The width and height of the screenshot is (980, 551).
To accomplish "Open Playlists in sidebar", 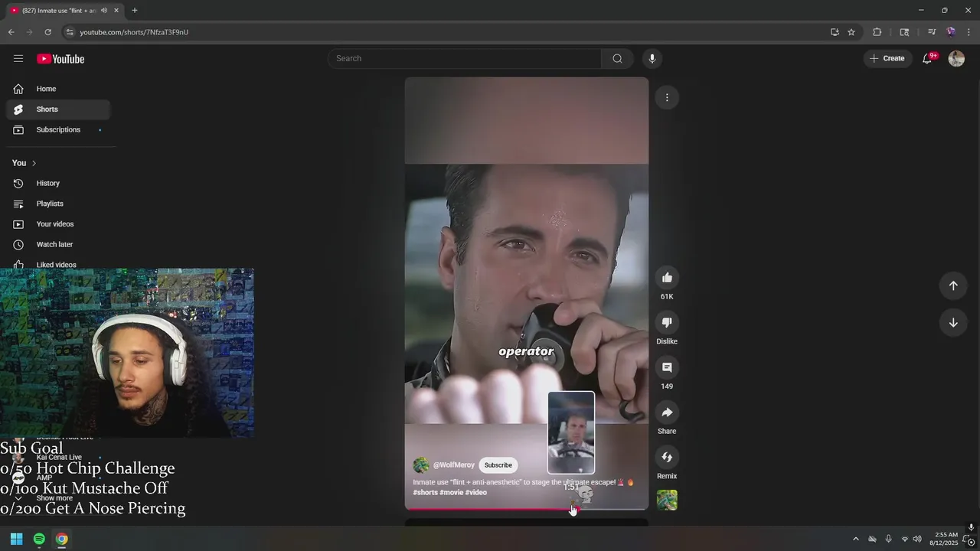I will coord(58,204).
